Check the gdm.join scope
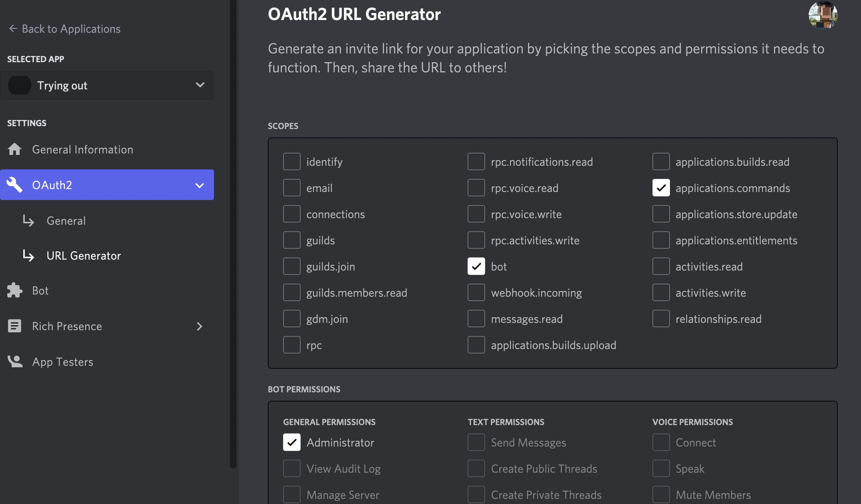 point(292,319)
